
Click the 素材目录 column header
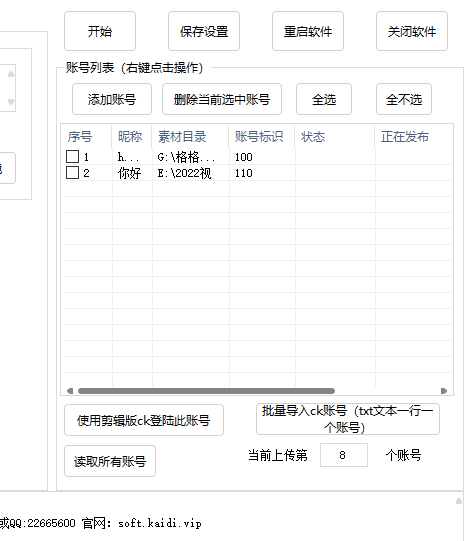point(190,137)
